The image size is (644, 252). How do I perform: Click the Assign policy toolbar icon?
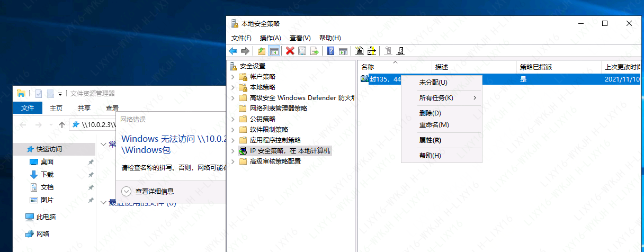(x=388, y=51)
